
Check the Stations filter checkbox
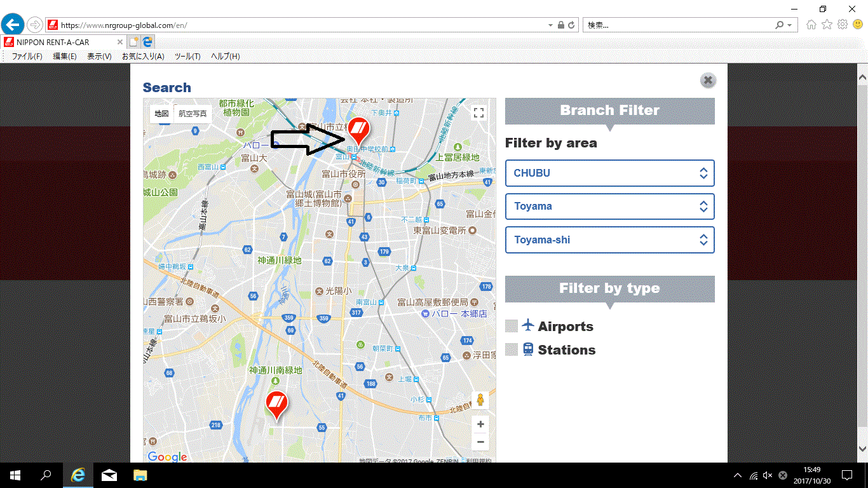[512, 349]
